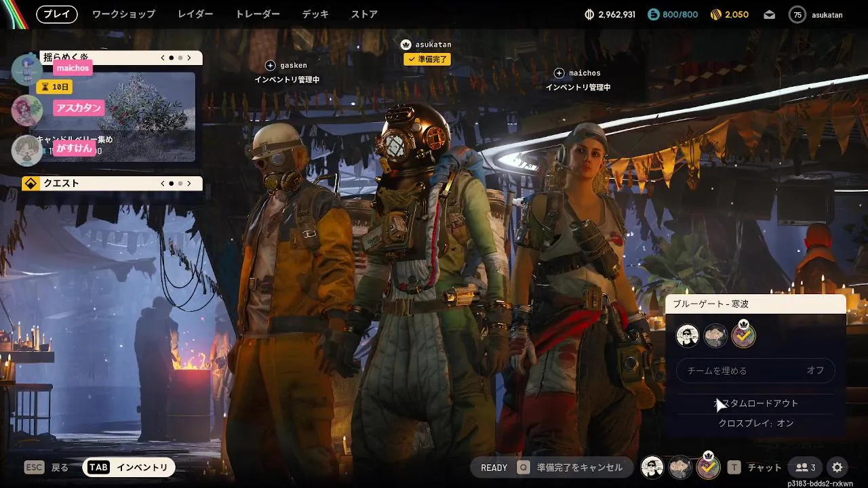Open the ストア tab

(x=364, y=14)
